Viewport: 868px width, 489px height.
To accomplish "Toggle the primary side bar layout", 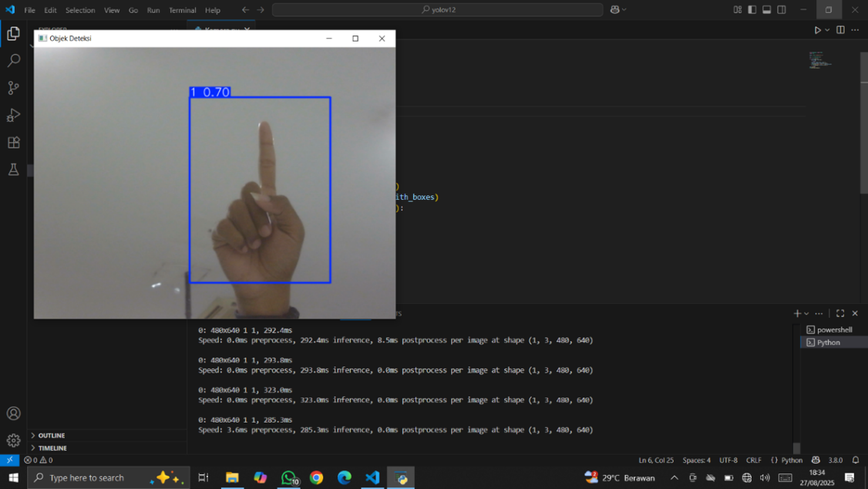I will pyautogui.click(x=752, y=10).
